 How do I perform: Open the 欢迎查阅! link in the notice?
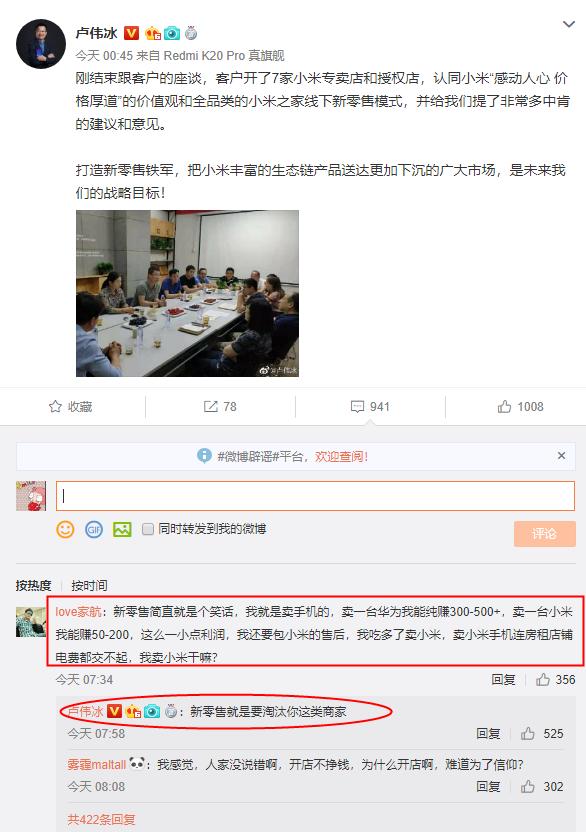click(x=341, y=456)
